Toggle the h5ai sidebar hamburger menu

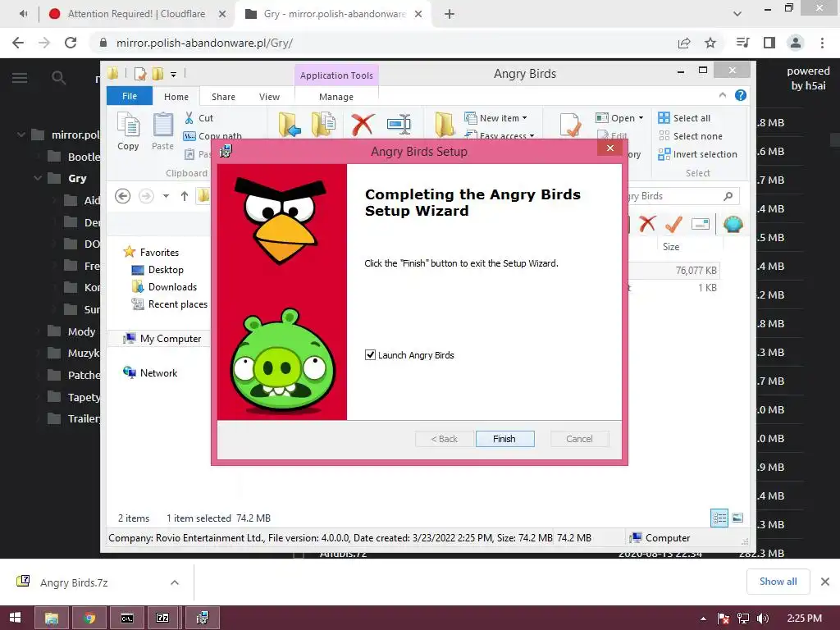(20, 78)
